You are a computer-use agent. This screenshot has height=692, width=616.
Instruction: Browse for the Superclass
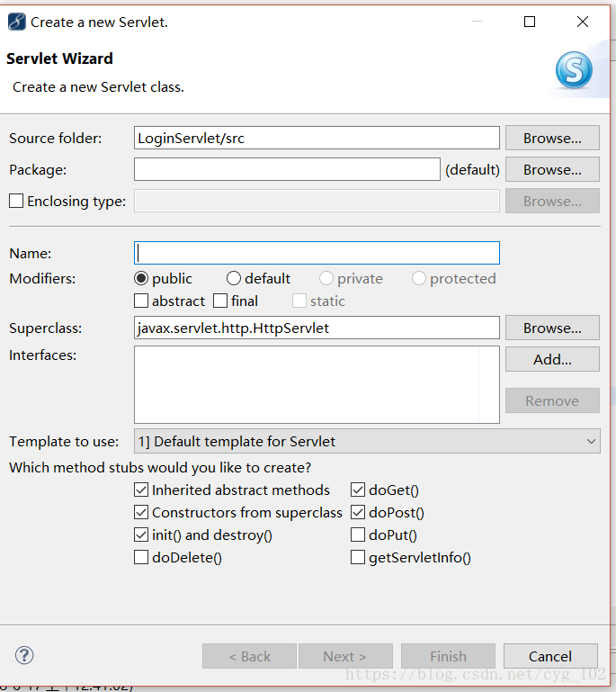(552, 328)
